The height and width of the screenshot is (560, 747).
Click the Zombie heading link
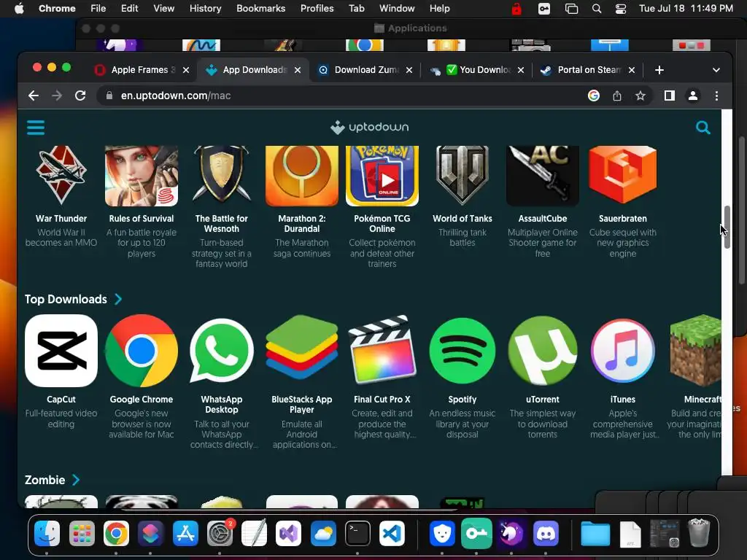point(44,480)
